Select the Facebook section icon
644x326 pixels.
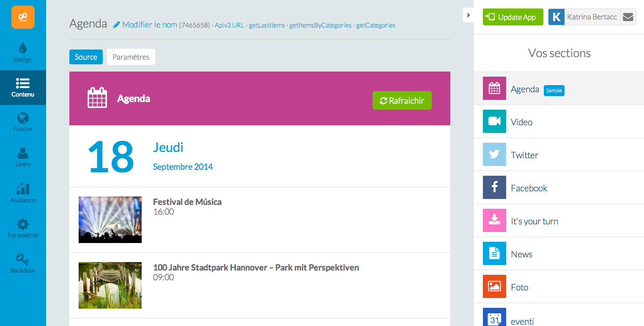494,188
